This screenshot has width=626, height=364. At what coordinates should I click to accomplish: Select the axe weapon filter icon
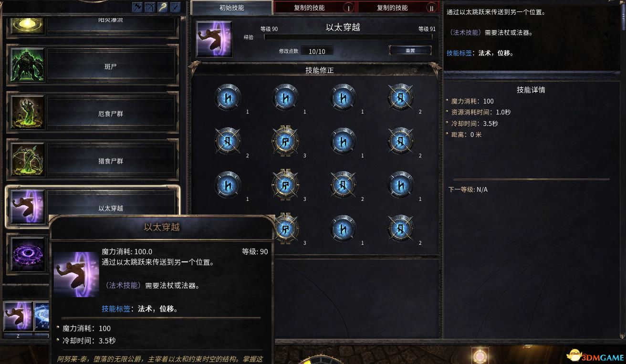coord(138,7)
